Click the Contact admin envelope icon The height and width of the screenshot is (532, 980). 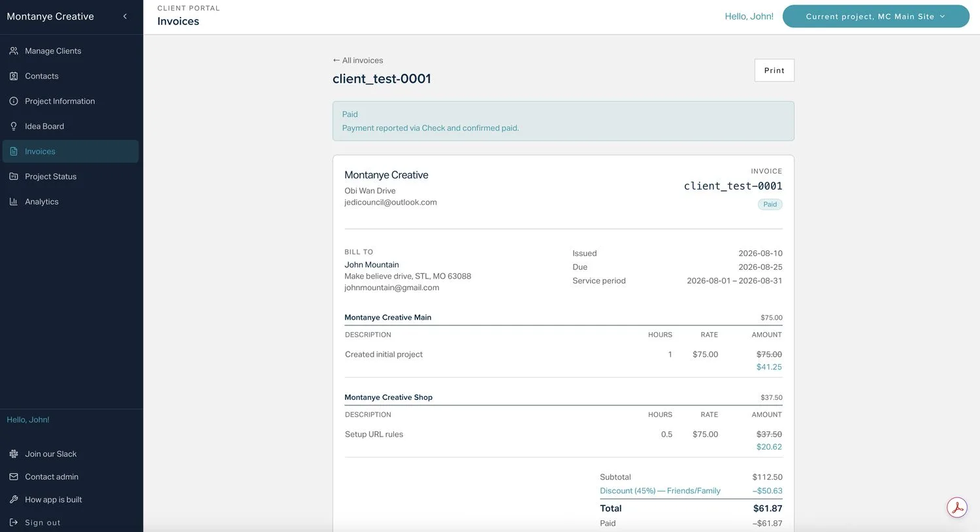[x=14, y=476]
